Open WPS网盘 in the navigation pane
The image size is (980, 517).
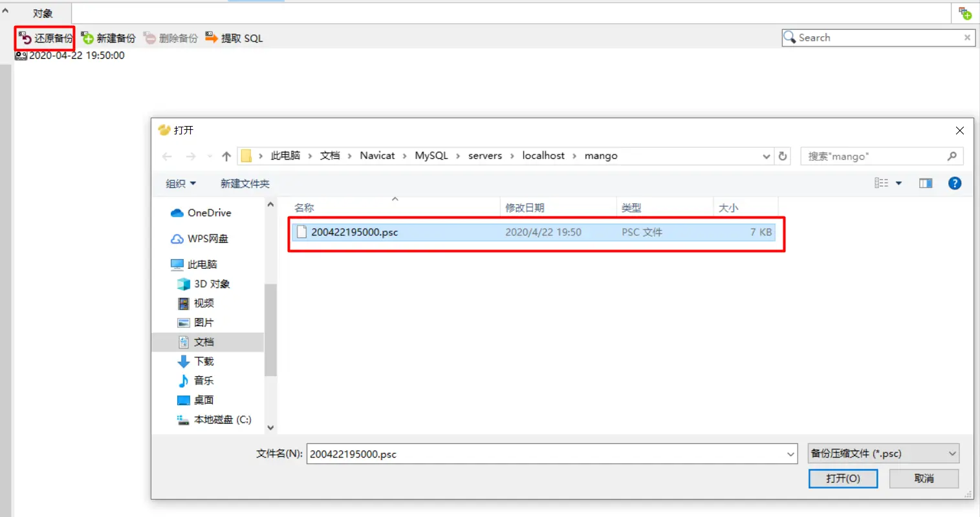(x=199, y=238)
